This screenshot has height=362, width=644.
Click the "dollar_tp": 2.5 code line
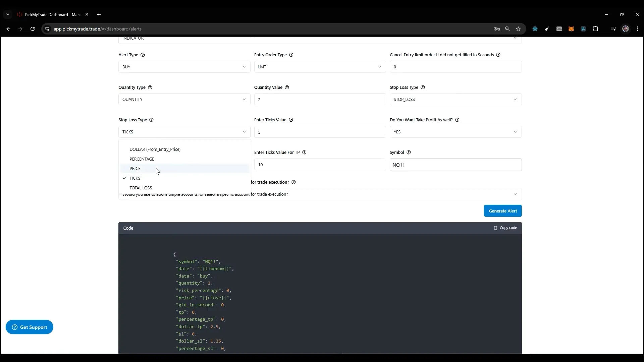[198, 326]
